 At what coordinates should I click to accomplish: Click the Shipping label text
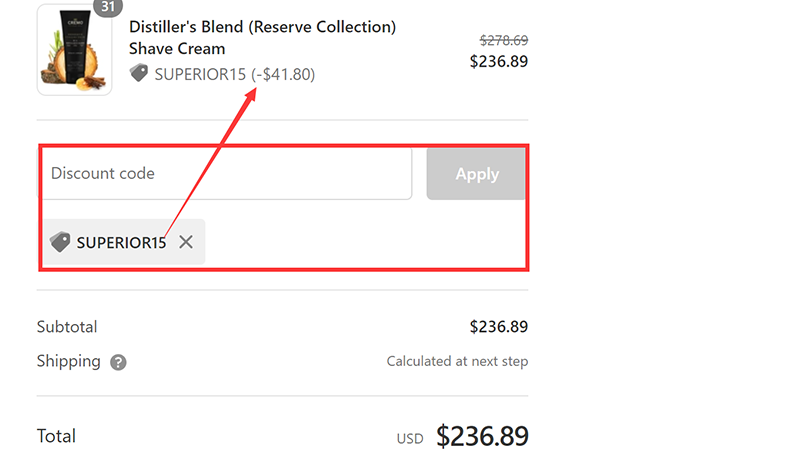click(68, 361)
